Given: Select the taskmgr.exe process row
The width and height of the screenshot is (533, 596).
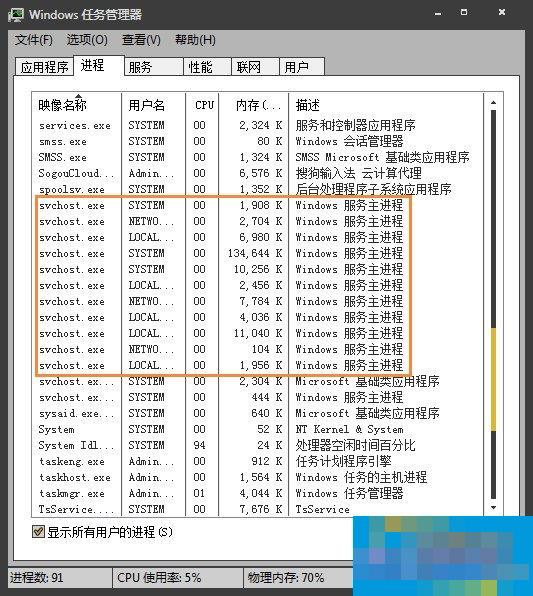Looking at the screenshot, I should point(257,493).
